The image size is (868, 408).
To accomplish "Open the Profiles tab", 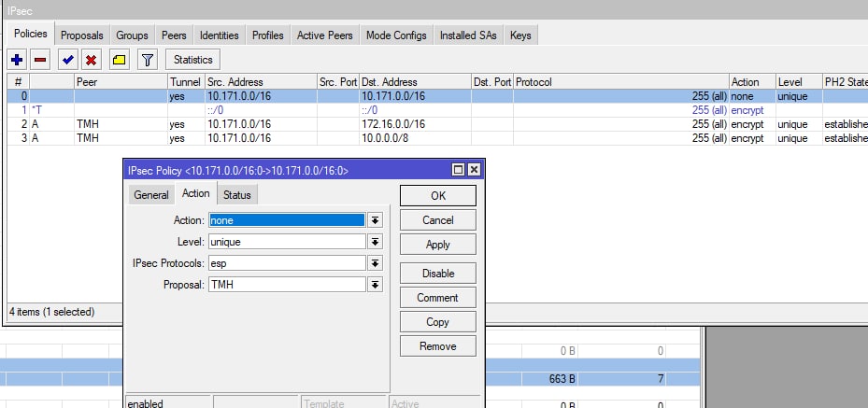I will point(268,35).
